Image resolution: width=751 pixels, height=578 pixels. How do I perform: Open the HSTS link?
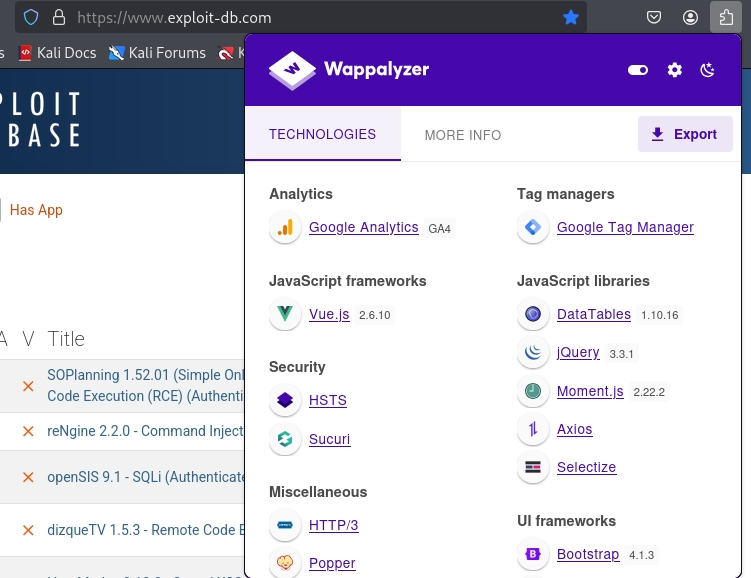pos(328,400)
